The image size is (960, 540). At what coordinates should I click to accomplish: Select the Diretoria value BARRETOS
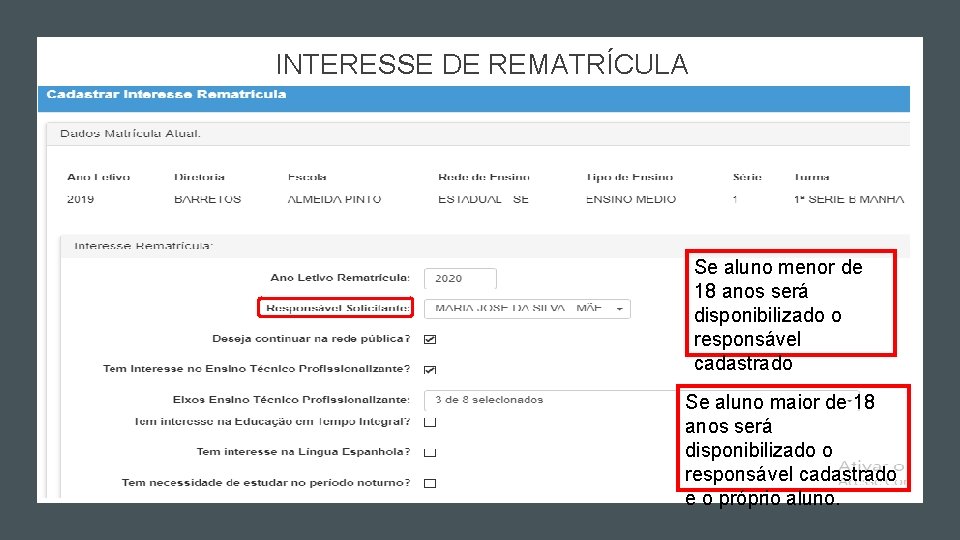click(x=208, y=199)
